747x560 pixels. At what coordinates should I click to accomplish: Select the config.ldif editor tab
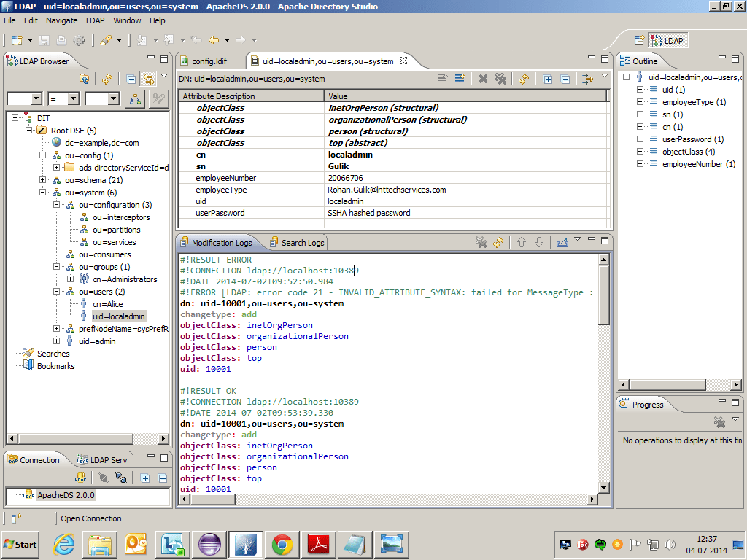[211, 61]
